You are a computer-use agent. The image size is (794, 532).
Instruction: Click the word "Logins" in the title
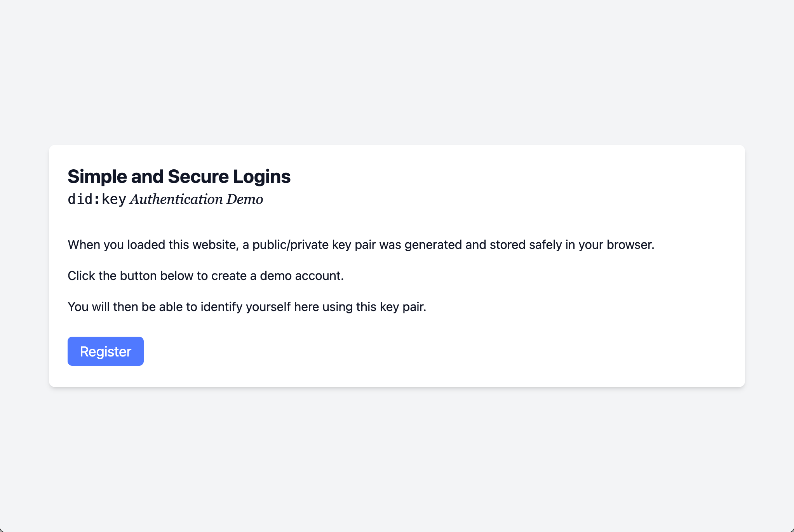pos(262,176)
